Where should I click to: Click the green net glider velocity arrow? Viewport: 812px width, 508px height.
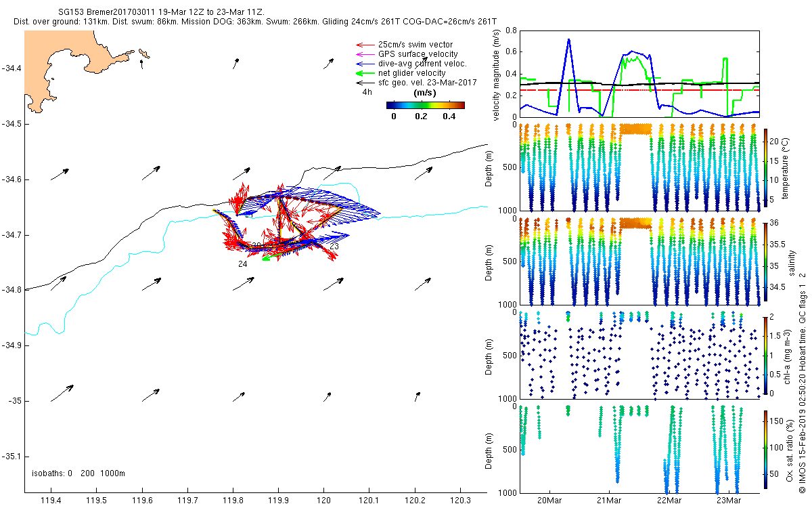(365, 73)
